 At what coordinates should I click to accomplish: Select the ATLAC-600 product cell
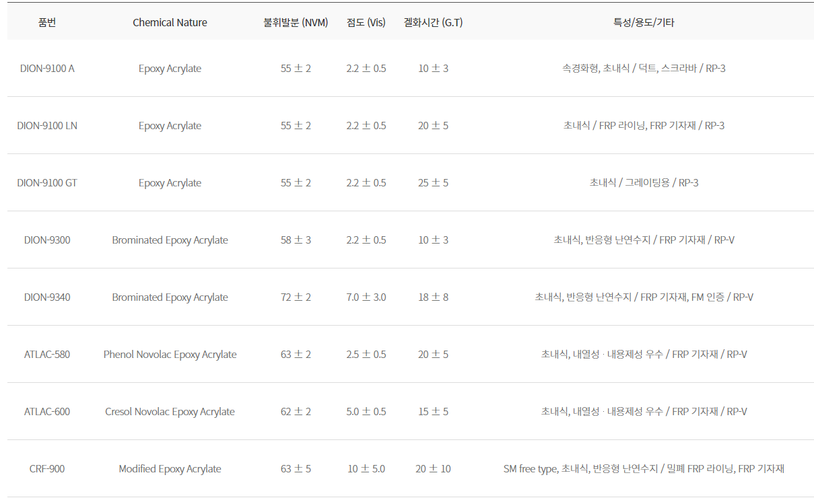pyautogui.click(x=47, y=412)
